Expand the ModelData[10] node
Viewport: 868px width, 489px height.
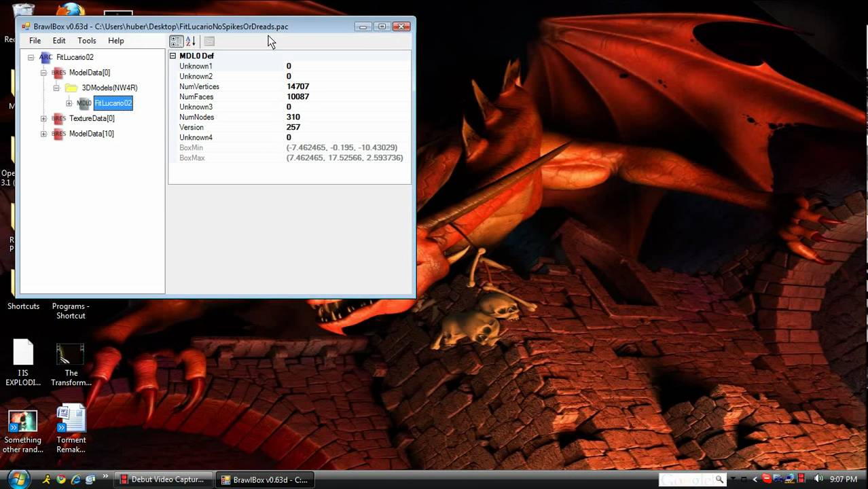pos(43,134)
